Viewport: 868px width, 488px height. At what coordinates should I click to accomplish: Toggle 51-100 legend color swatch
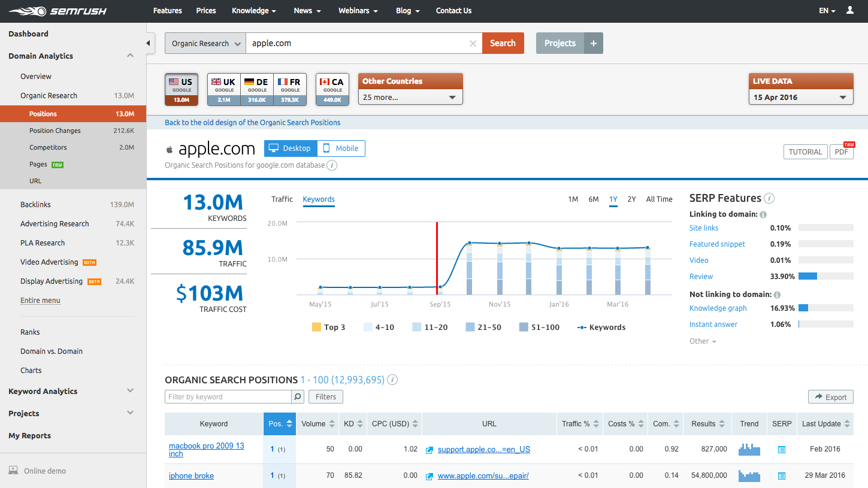tap(524, 328)
